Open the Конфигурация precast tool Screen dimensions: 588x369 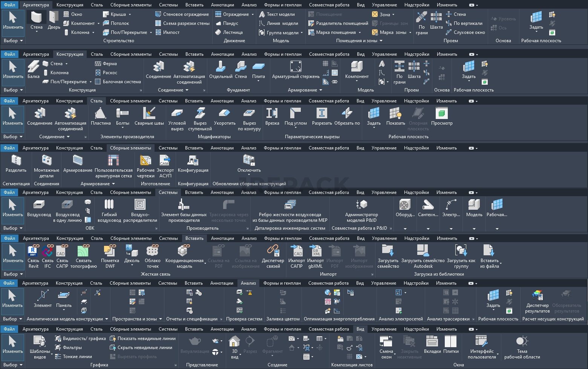193,163
